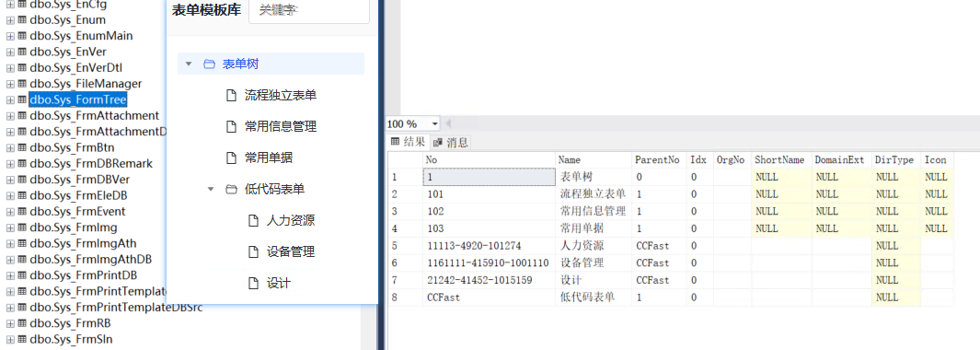The width and height of the screenshot is (980, 350).
Task: Click the folder icon beside 低代码表单
Action: [231, 189]
